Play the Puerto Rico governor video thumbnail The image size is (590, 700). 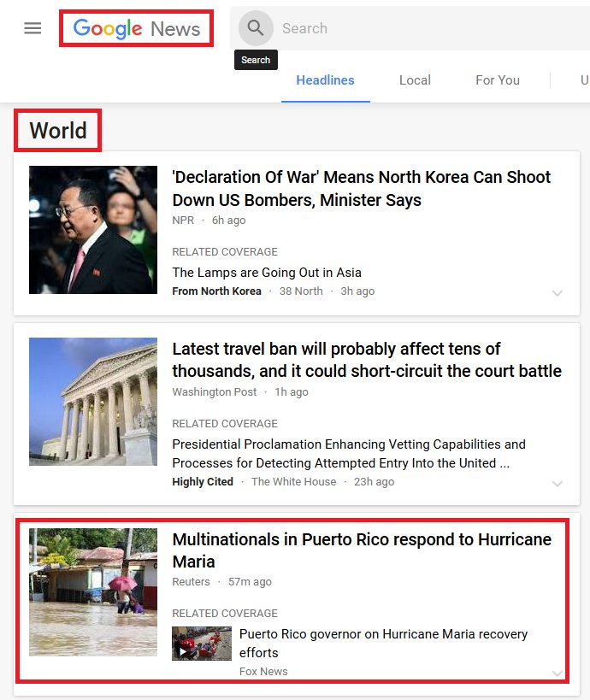click(x=202, y=644)
